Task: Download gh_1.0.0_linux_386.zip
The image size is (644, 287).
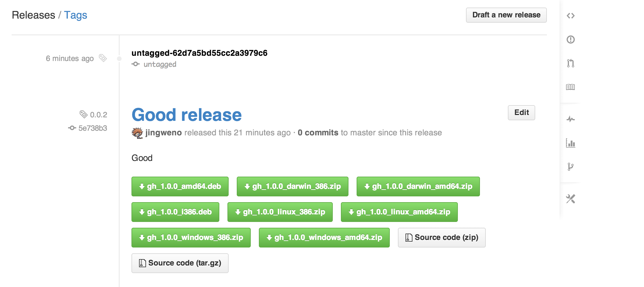Action: pos(280,212)
